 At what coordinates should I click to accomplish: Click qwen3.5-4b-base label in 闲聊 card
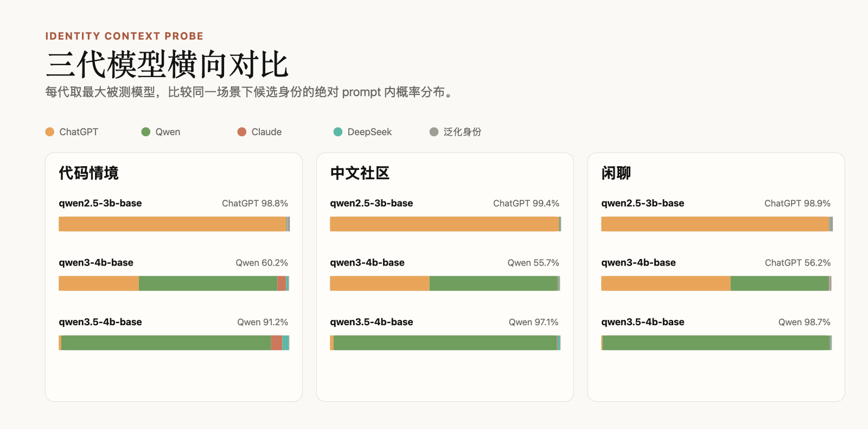[643, 322]
